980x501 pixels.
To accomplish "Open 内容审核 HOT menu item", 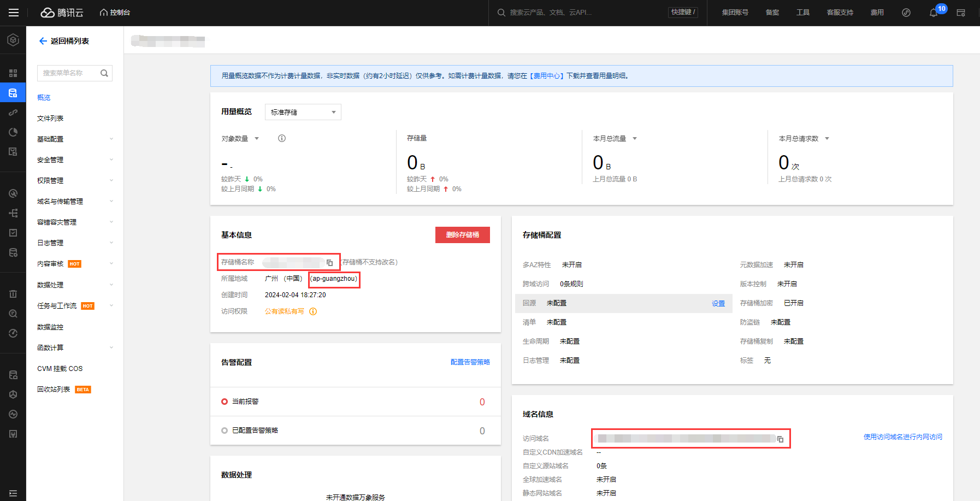I will [x=59, y=264].
